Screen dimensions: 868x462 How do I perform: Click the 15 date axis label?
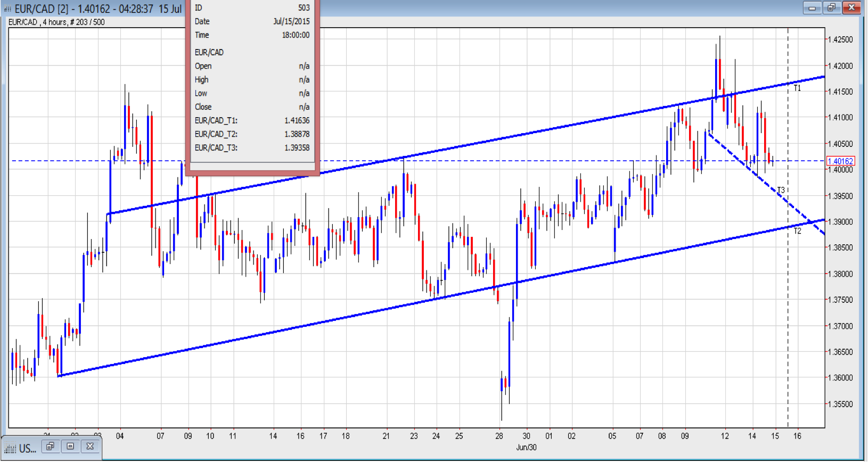775,436
